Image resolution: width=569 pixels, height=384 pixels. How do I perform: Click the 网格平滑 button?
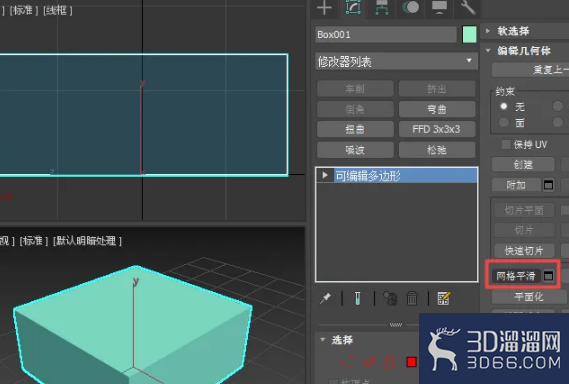click(x=515, y=276)
